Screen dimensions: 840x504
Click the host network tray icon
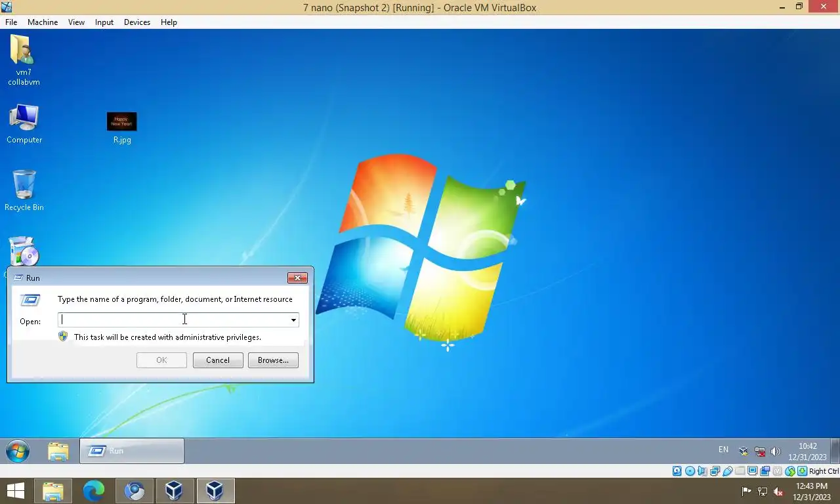[763, 491]
